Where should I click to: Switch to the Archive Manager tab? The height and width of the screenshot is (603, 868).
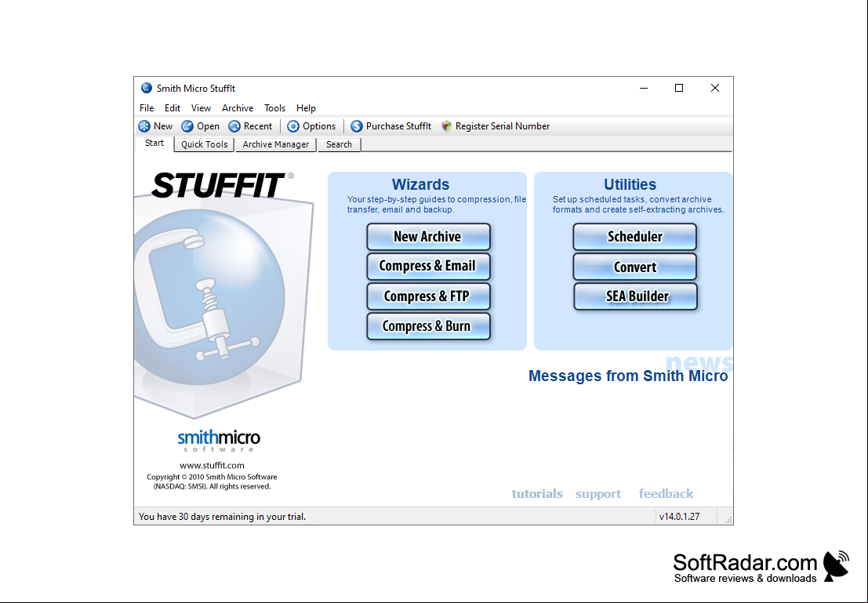tap(276, 144)
